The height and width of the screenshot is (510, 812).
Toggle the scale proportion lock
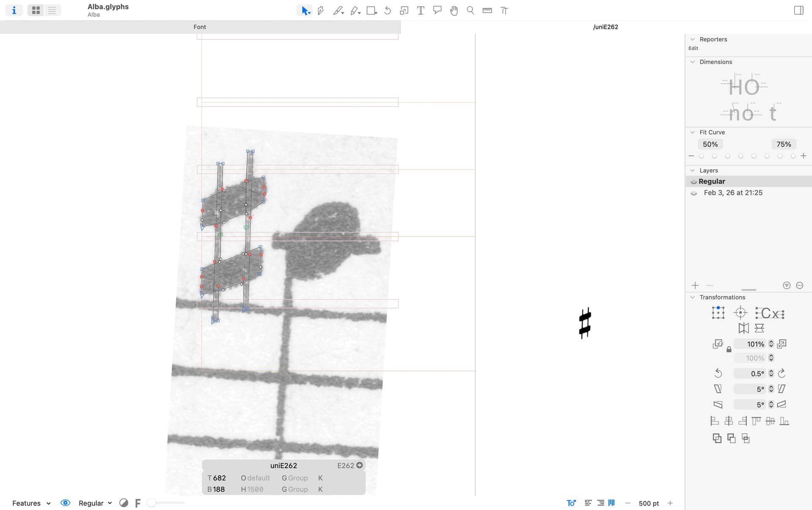[x=729, y=350]
